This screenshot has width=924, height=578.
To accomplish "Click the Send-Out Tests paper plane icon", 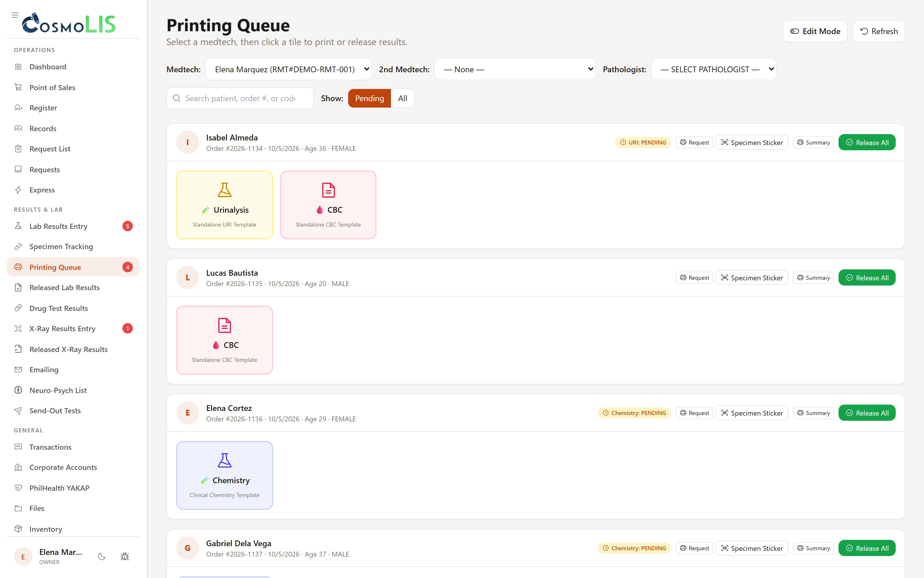I will click(18, 411).
